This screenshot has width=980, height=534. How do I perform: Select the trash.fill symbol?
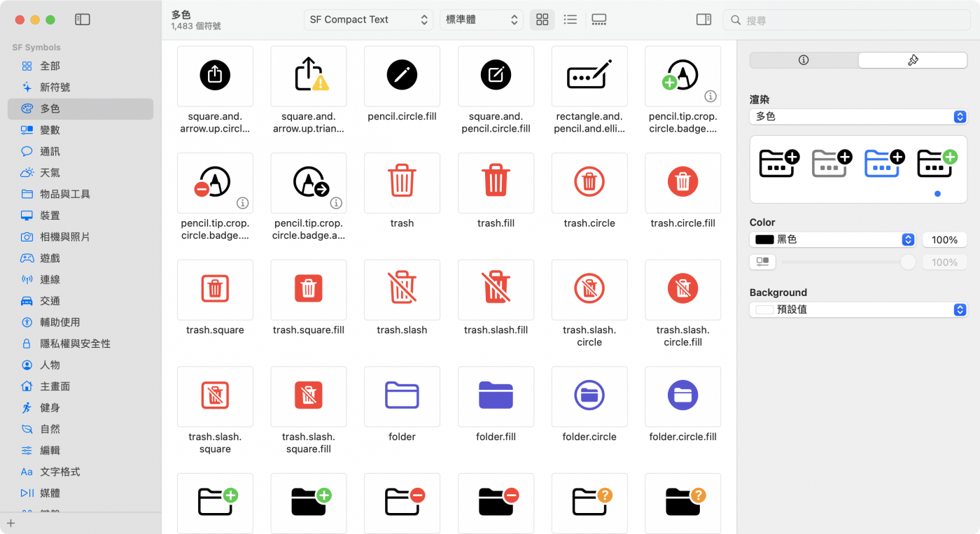click(x=496, y=183)
